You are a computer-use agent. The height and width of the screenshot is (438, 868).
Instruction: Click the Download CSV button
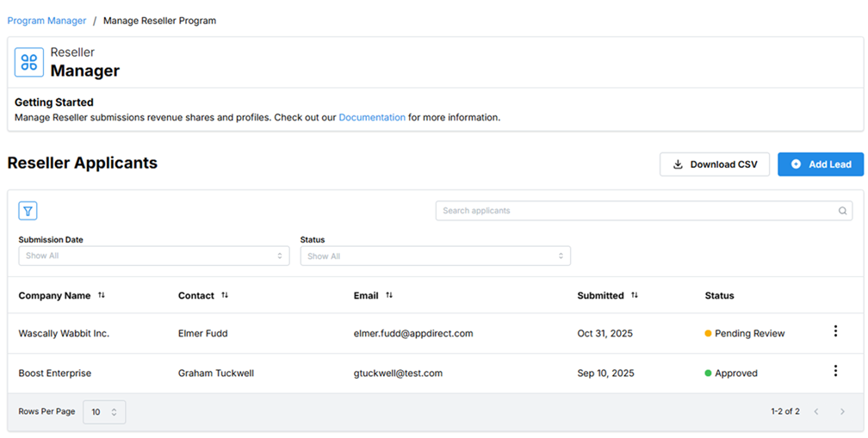tap(714, 164)
